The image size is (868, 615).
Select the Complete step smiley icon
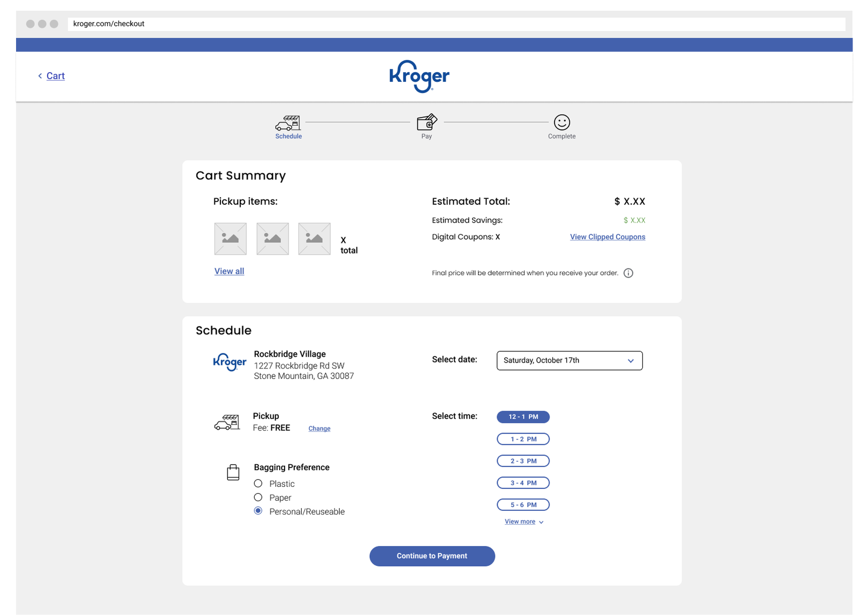click(562, 122)
